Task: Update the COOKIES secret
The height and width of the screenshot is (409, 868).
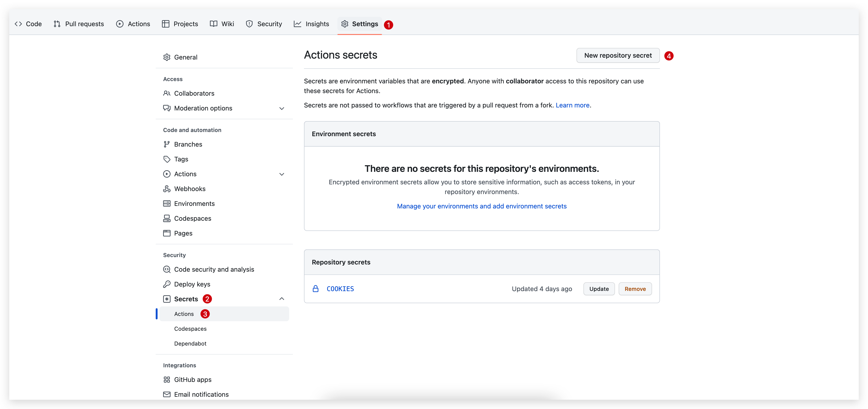Action: (599, 289)
